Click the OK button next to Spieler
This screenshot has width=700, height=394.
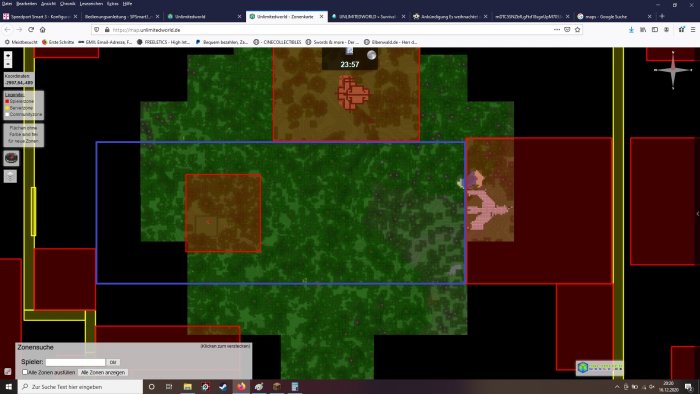113,362
